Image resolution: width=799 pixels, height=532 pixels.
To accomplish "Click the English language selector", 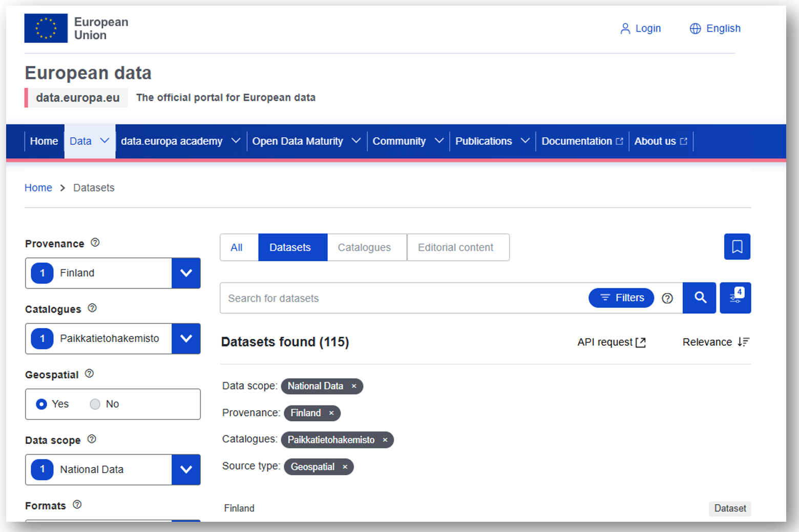I will [x=715, y=29].
